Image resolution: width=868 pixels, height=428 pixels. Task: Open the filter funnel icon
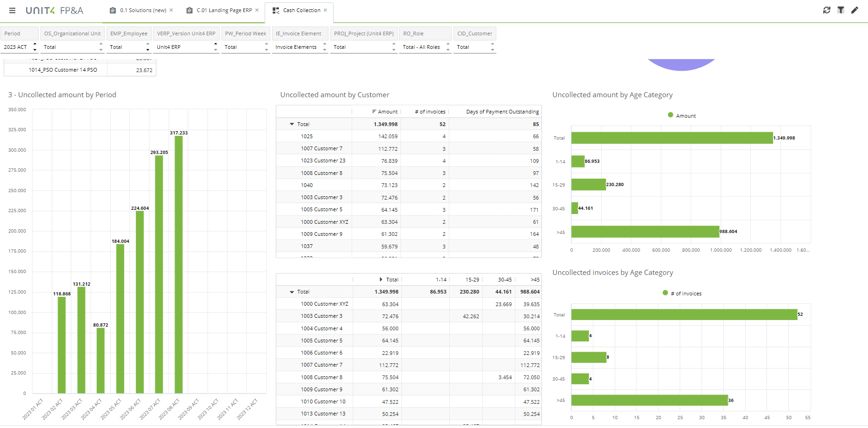[841, 10]
